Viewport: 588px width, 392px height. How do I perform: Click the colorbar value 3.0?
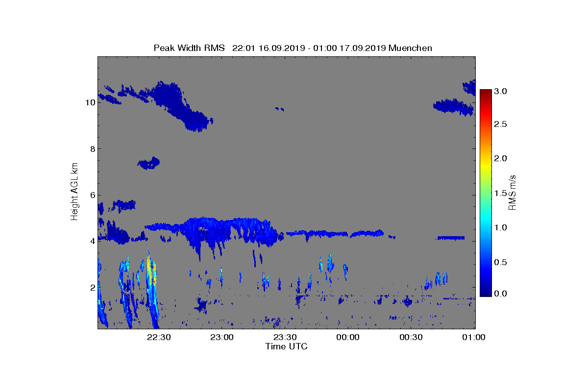500,91
